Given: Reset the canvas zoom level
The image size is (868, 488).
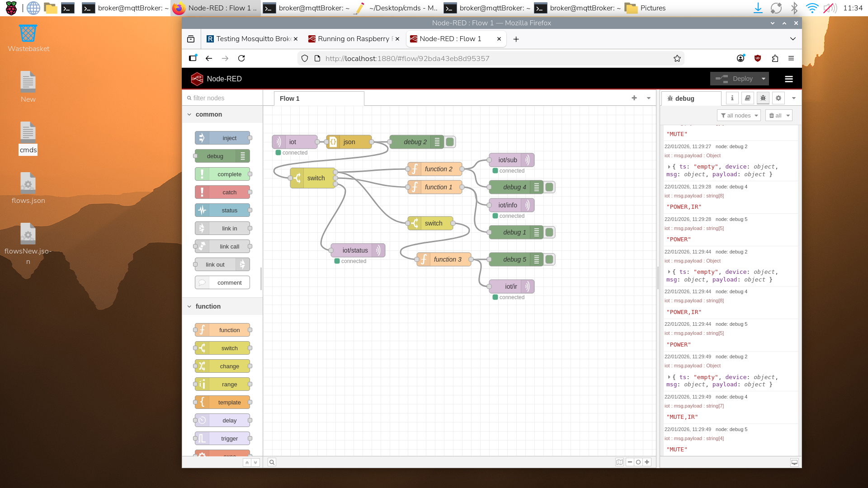Looking at the screenshot, I should click(x=638, y=462).
